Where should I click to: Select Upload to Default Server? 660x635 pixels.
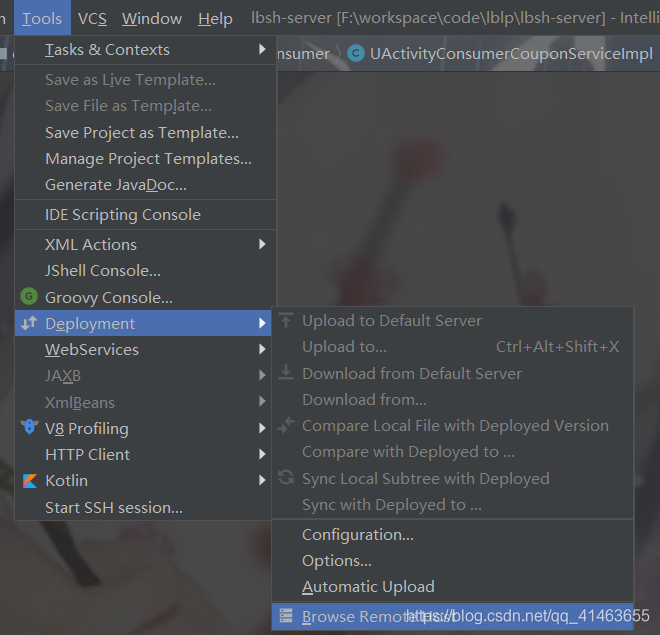[452, 321]
